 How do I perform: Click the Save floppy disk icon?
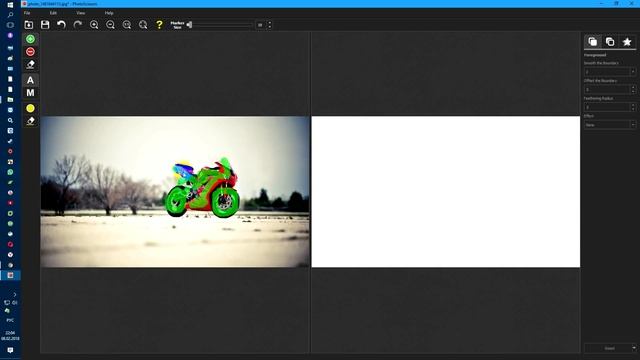point(45,25)
